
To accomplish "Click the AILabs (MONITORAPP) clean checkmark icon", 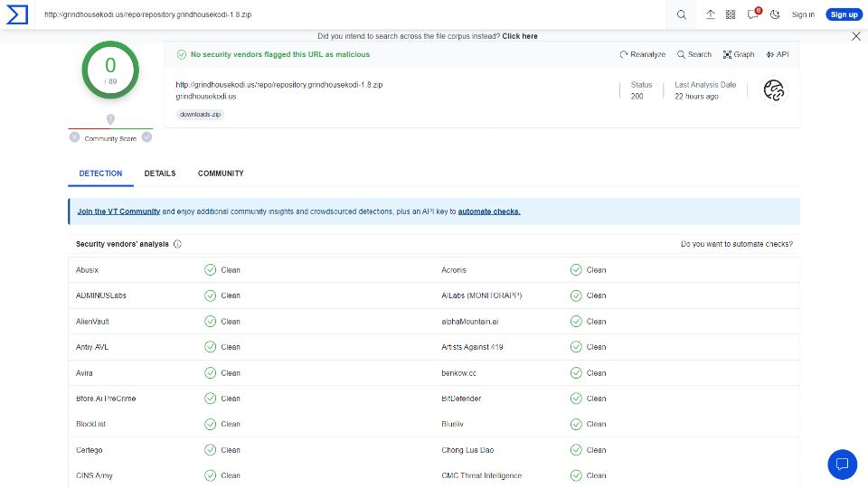I will point(576,296).
